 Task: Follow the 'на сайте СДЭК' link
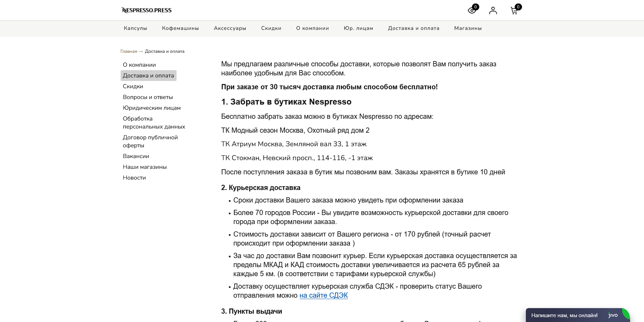pos(324,295)
